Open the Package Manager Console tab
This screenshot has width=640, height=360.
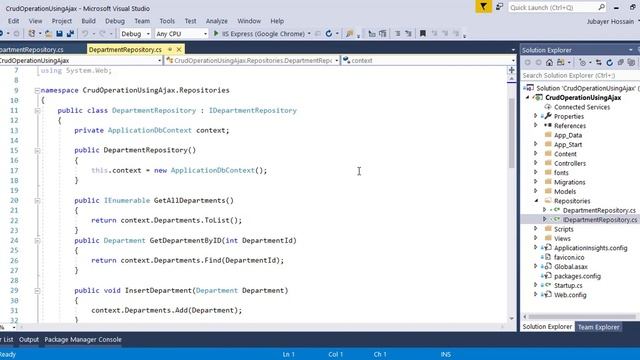pyautogui.click(x=83, y=340)
